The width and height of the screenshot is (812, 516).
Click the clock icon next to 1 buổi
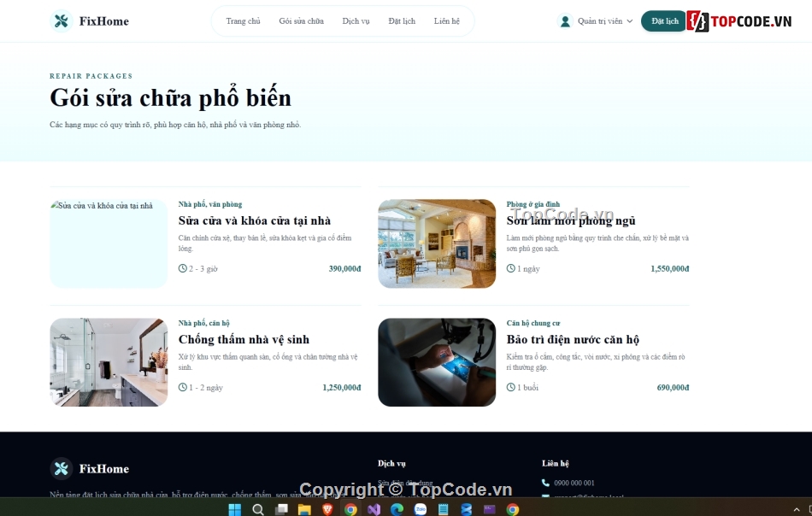tap(510, 387)
